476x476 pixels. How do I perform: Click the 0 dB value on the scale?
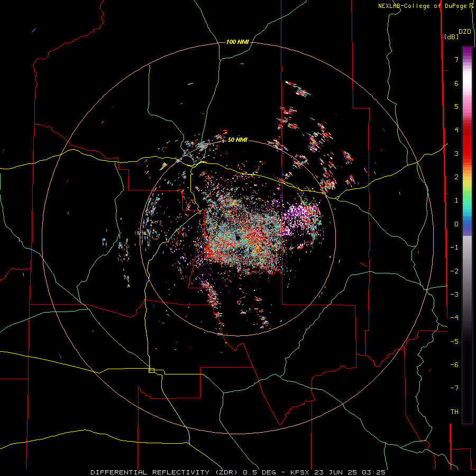[456, 224]
